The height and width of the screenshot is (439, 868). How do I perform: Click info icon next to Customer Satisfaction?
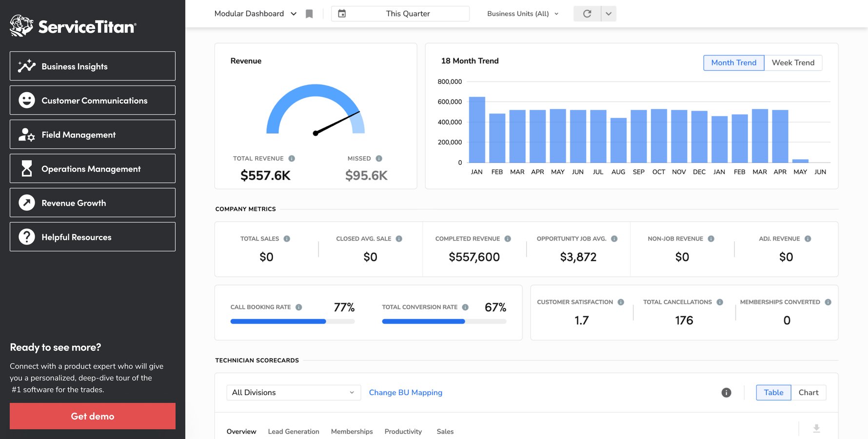click(621, 302)
